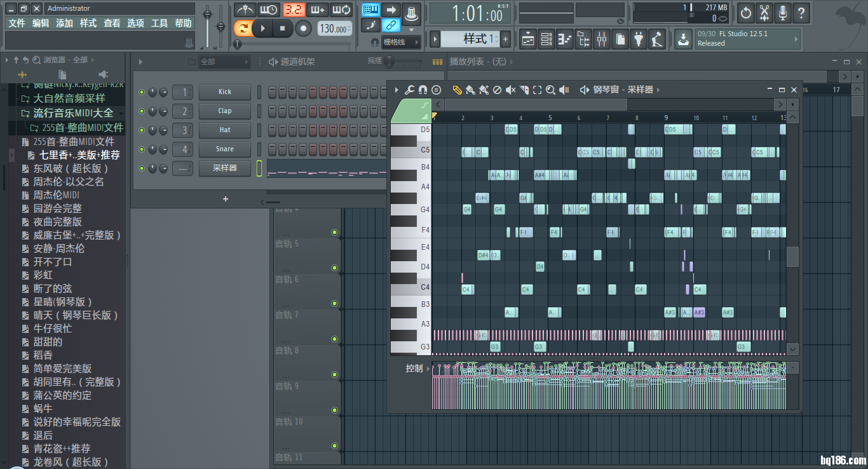This screenshot has height=469, width=868.
Task: Open the audio editor scissors icon
Action: click(764, 12)
